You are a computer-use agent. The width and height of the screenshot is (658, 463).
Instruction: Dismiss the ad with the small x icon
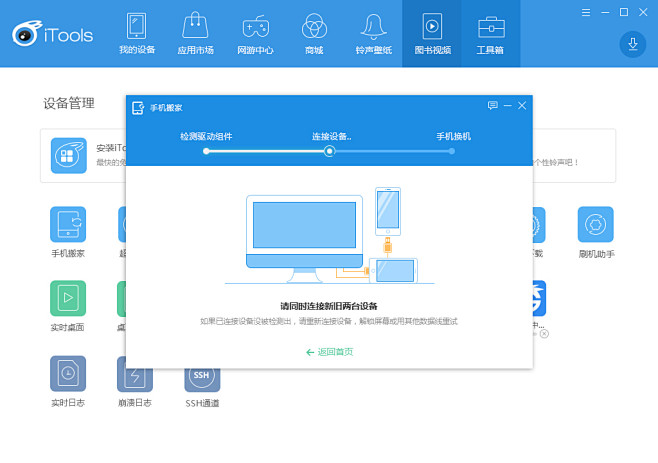pyautogui.click(x=544, y=334)
